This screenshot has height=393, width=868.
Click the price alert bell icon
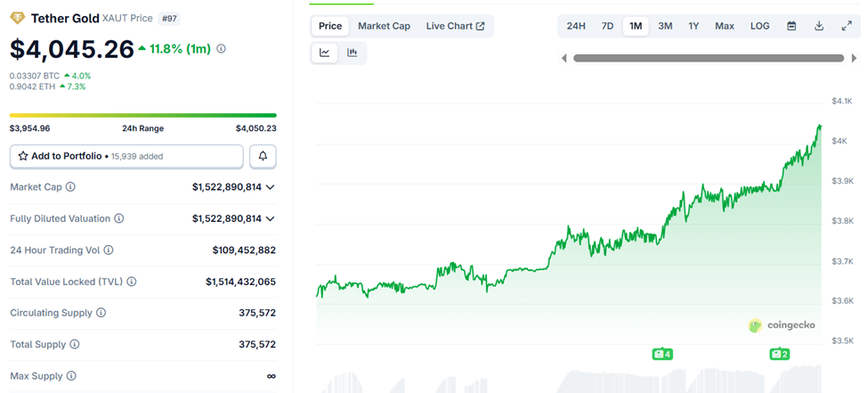tap(264, 156)
